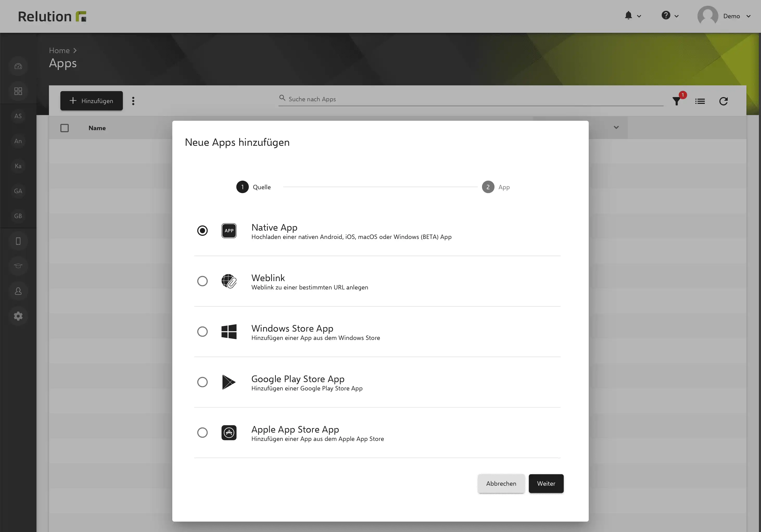The image size is (761, 532).
Task: Refresh the apps list
Action: coord(724,101)
